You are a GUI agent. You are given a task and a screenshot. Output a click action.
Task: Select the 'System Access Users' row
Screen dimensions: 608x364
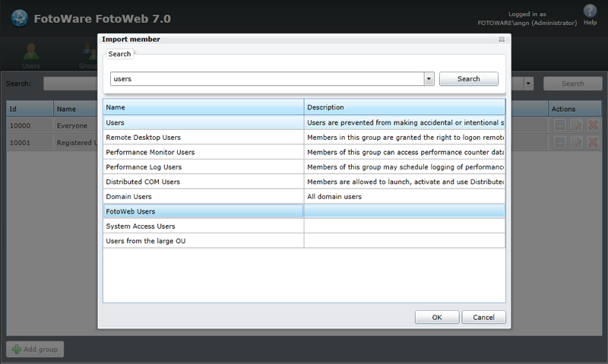(304, 226)
